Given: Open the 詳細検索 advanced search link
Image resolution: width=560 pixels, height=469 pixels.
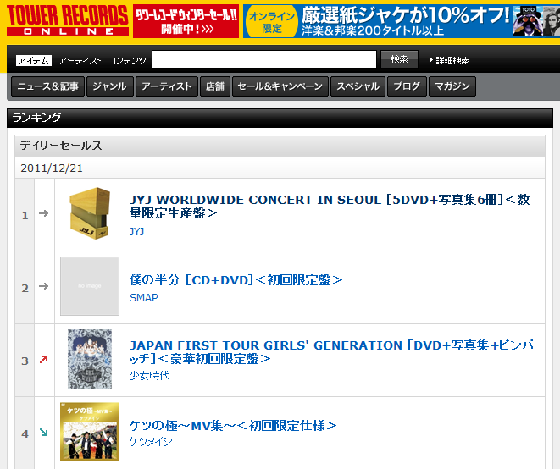Looking at the screenshot, I should click(450, 60).
